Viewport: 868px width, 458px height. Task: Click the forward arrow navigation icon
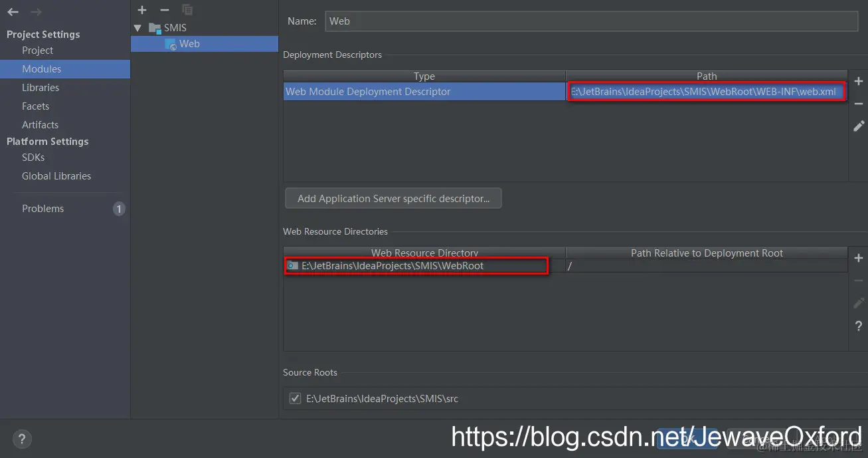(x=36, y=12)
